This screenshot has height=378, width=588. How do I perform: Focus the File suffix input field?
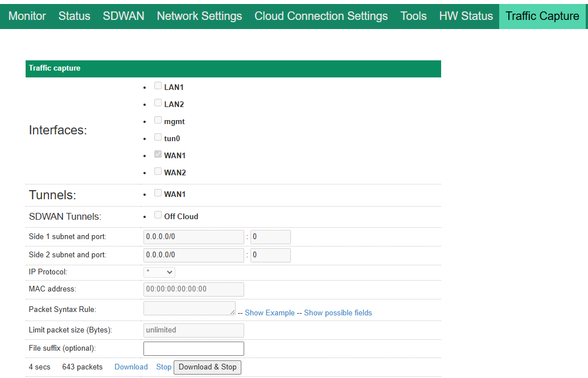194,348
